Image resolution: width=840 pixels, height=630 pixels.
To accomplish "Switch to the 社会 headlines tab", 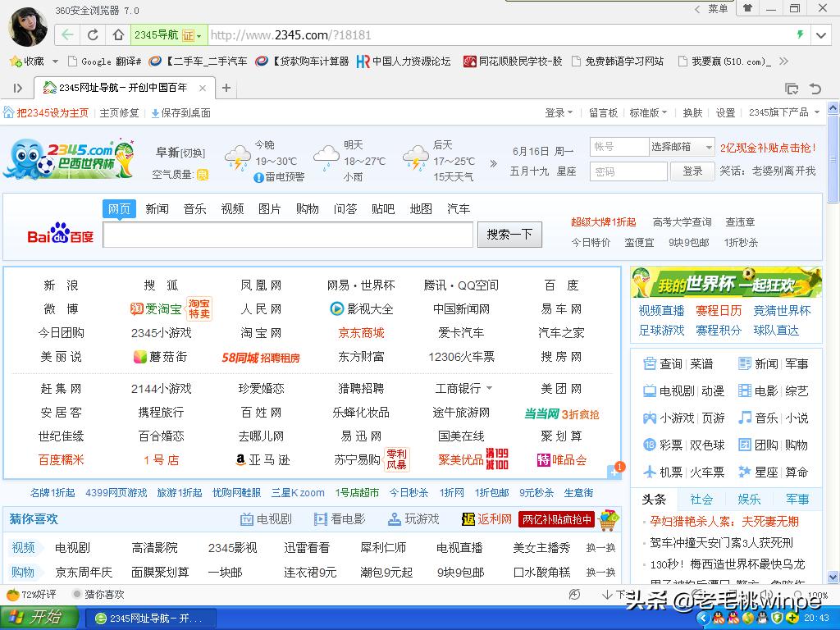I will 701,498.
